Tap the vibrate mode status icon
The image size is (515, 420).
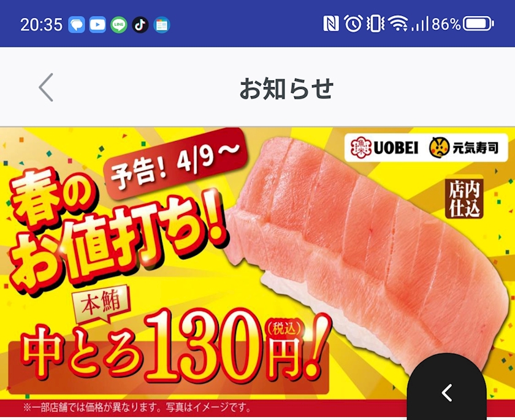(375, 24)
